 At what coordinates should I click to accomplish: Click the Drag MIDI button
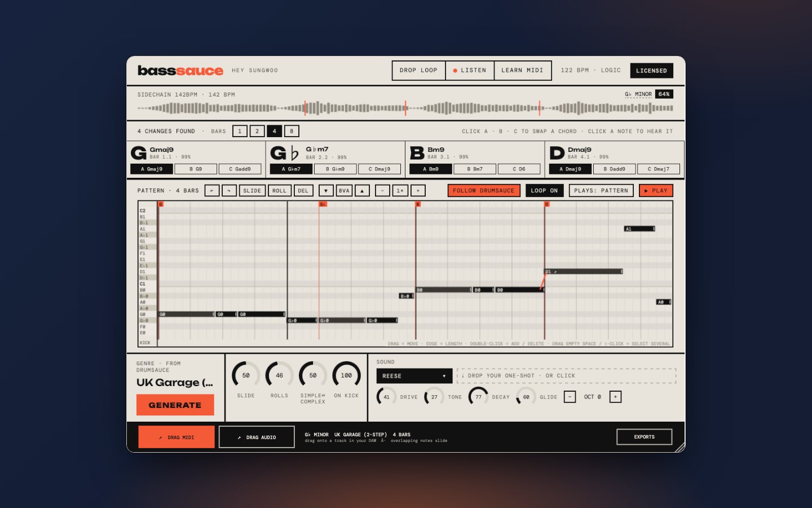tap(176, 437)
